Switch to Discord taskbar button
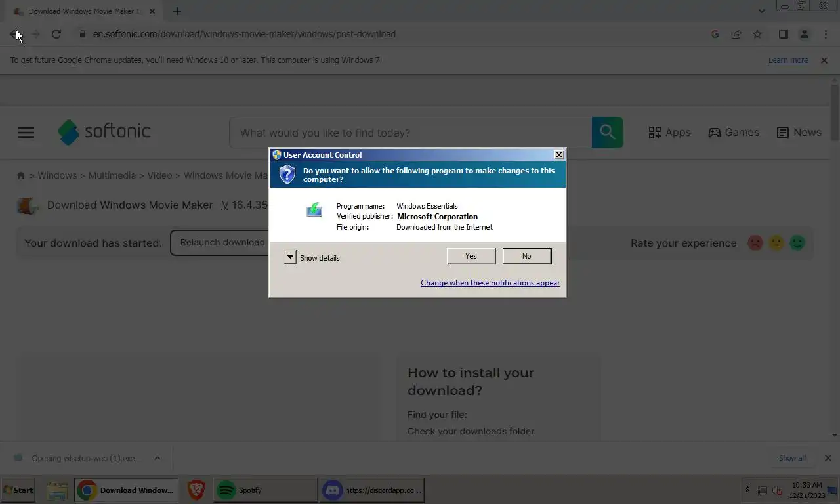This screenshot has width=840, height=504. click(372, 490)
